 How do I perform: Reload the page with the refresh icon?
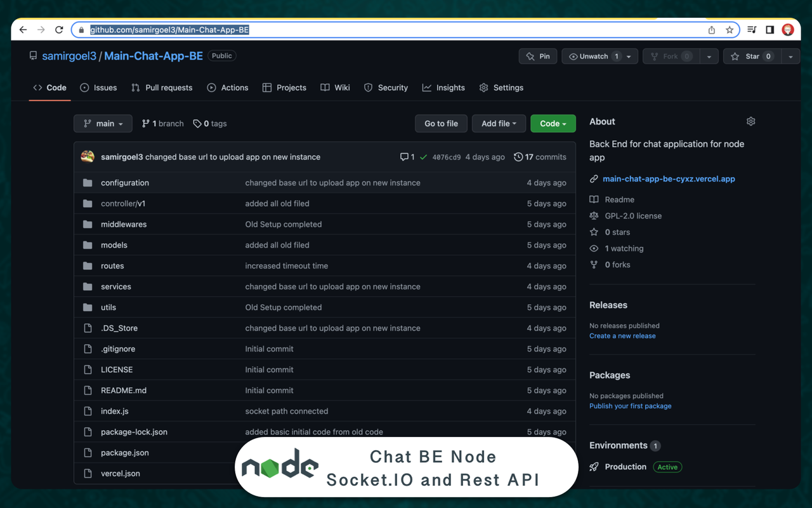coord(59,30)
